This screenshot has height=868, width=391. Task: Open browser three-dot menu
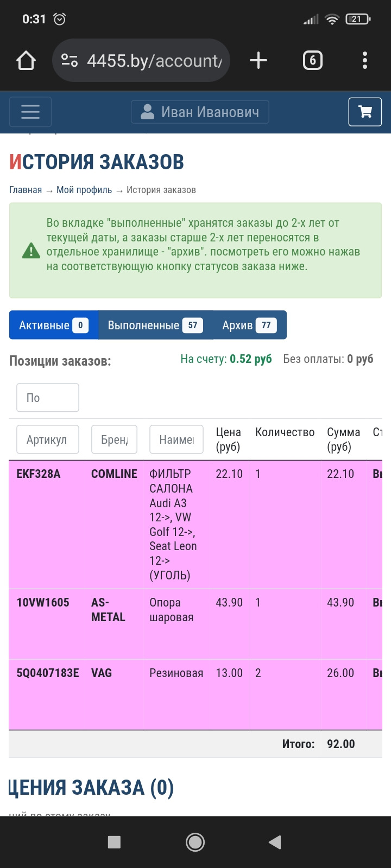[364, 60]
